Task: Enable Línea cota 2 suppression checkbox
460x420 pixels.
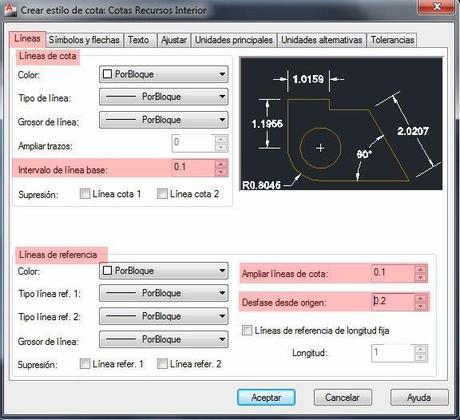Action: (x=162, y=194)
